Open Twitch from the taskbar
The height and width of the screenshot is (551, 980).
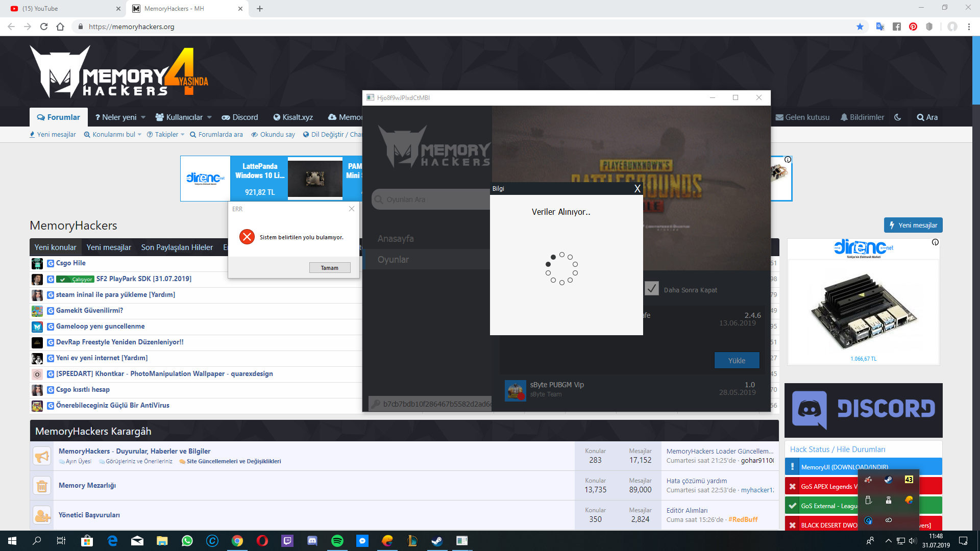287,541
